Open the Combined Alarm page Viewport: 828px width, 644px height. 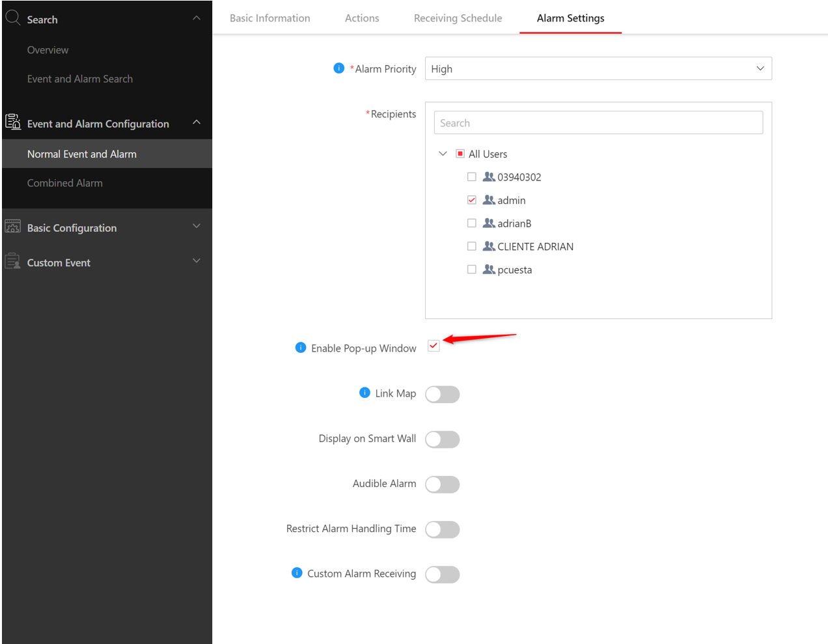click(x=65, y=183)
